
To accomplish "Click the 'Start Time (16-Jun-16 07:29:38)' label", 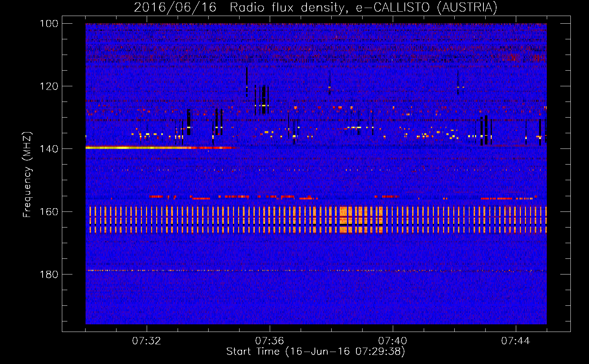I will point(316,352).
